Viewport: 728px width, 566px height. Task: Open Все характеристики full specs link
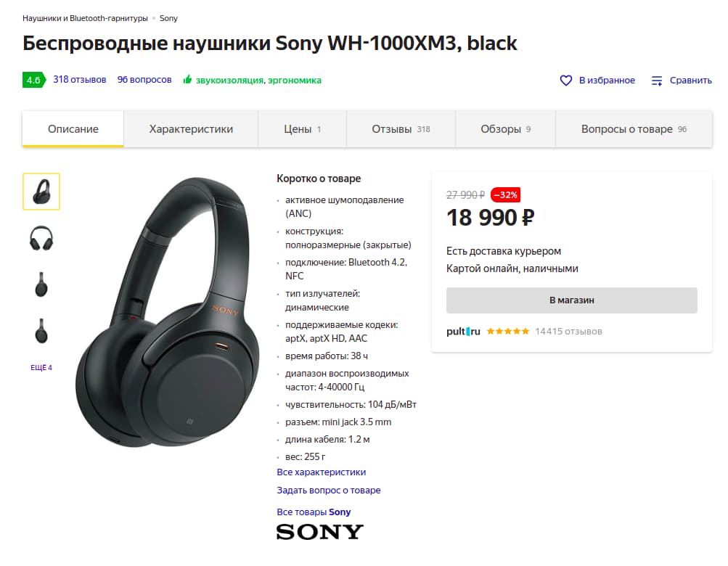pyautogui.click(x=322, y=472)
